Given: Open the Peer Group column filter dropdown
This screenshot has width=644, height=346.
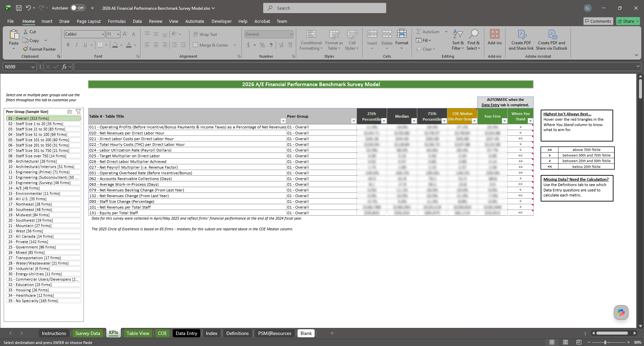Looking at the screenshot, I should (353, 121).
